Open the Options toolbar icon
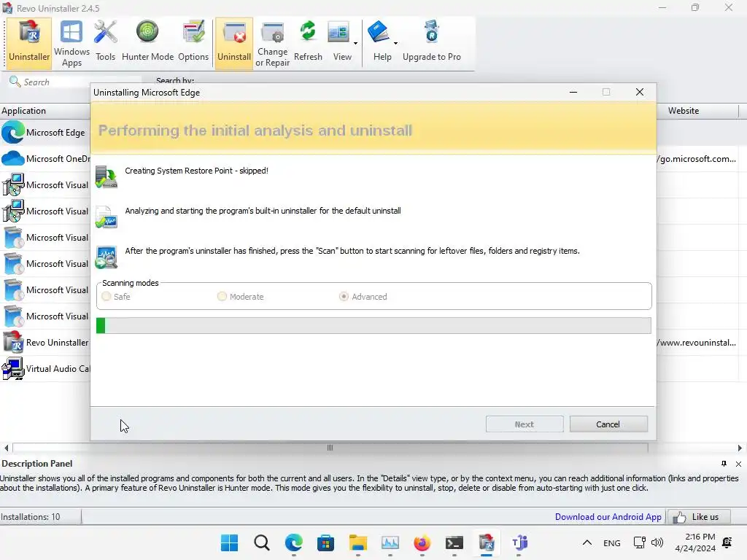 193,43
